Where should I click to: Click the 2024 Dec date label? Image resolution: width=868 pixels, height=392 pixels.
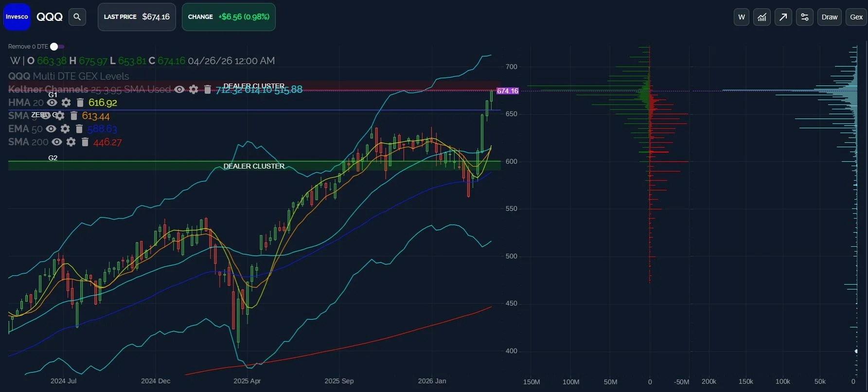pos(156,381)
